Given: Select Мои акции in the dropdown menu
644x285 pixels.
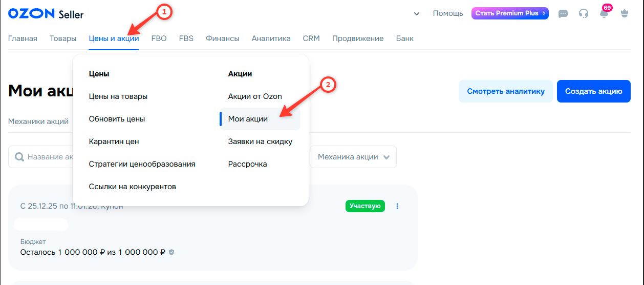Looking at the screenshot, I should click(x=248, y=119).
